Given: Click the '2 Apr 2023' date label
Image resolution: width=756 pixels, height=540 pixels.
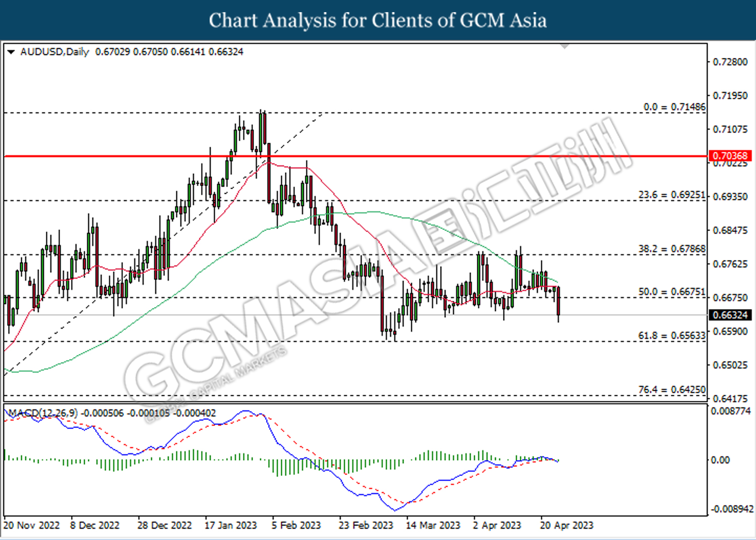Looking at the screenshot, I should click(496, 525).
